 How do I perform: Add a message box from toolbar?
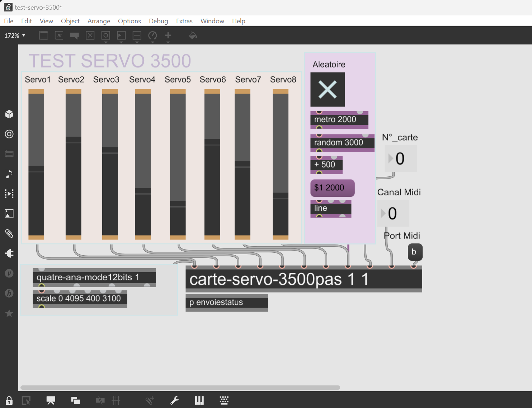coord(59,35)
